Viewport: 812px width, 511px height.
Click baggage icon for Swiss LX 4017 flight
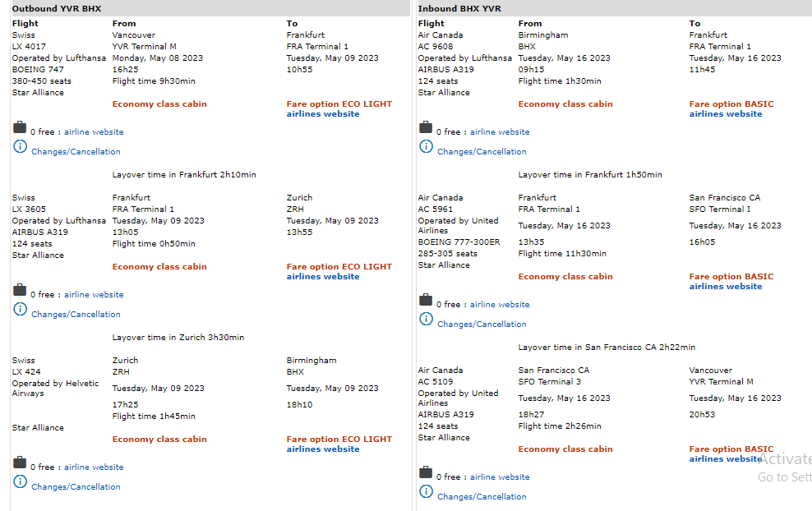point(20,127)
